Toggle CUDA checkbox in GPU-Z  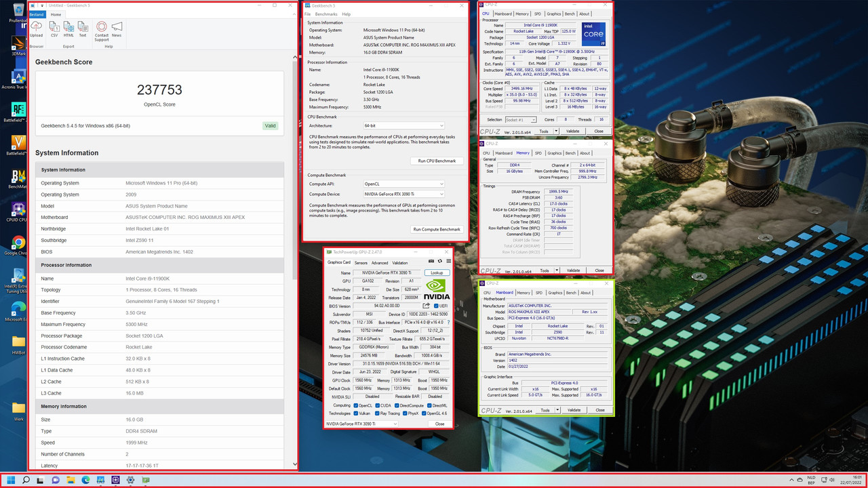point(379,405)
